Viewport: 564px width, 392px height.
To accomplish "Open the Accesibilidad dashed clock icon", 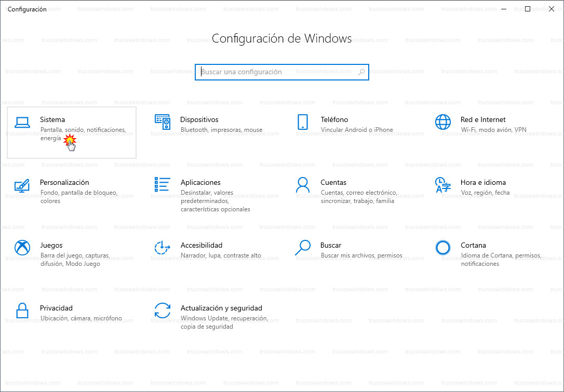I will pos(163,248).
